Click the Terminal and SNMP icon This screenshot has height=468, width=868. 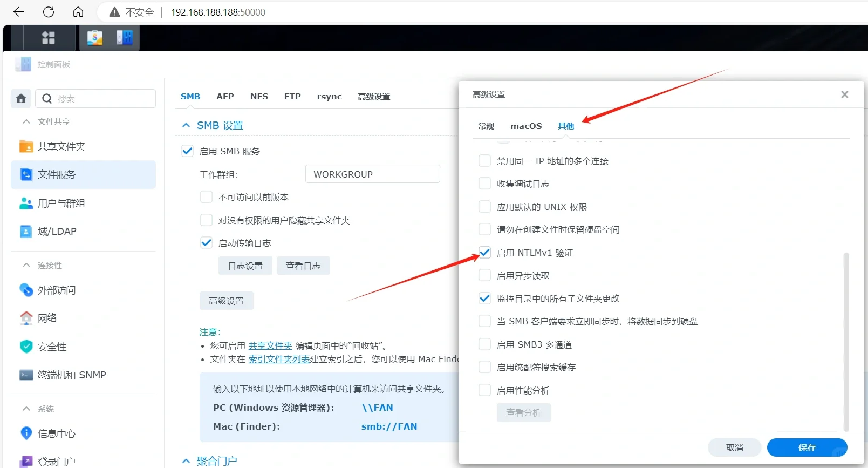[26, 375]
